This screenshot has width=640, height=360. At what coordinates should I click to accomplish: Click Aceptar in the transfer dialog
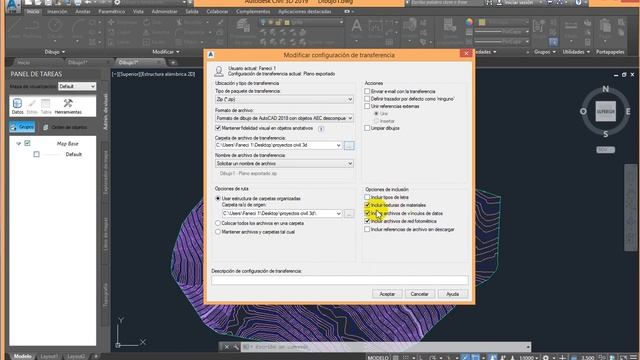click(x=387, y=294)
